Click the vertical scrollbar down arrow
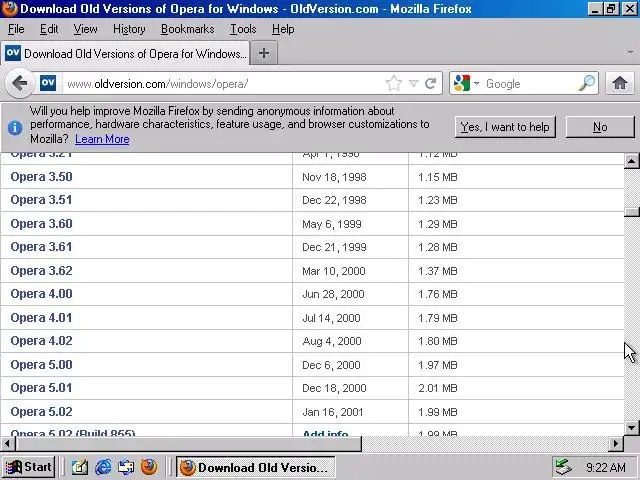 (631, 428)
